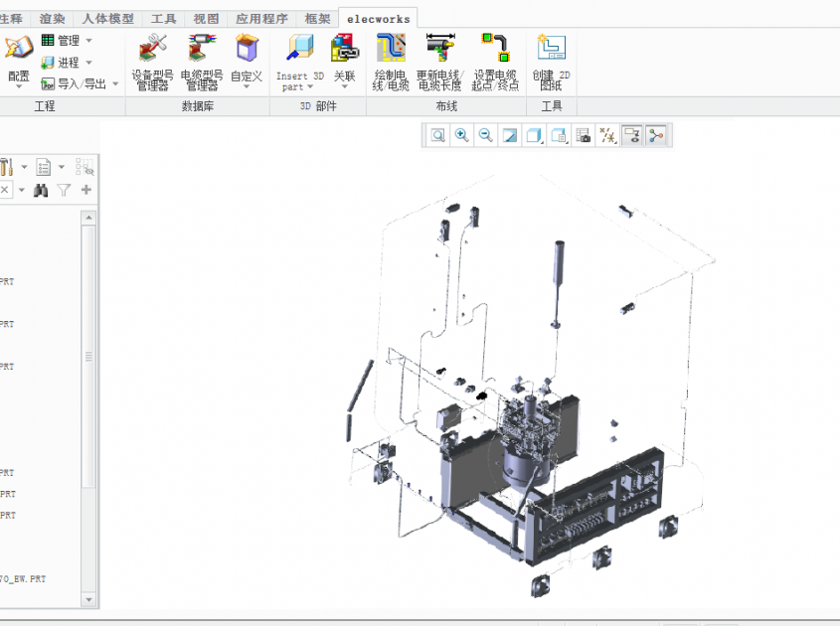Click the Repaint screen icon
The width and height of the screenshot is (840, 626).
coord(510,135)
